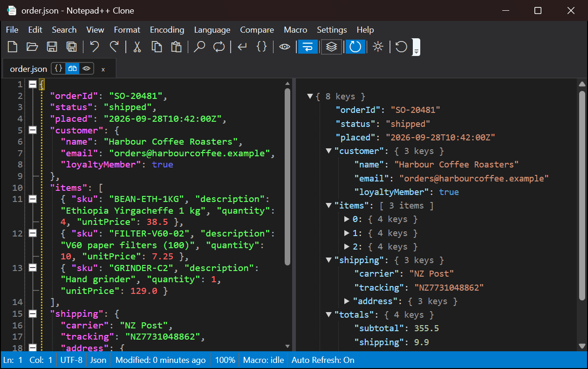
Task: Open a file using folder icon
Action: pyautogui.click(x=32, y=47)
